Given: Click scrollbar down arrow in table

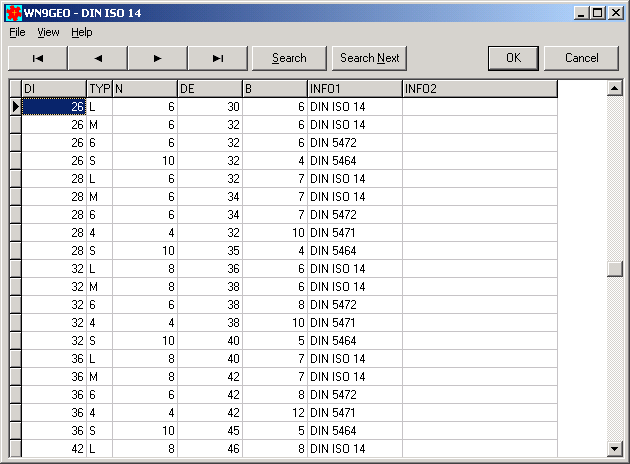Looking at the screenshot, I should point(614,449).
